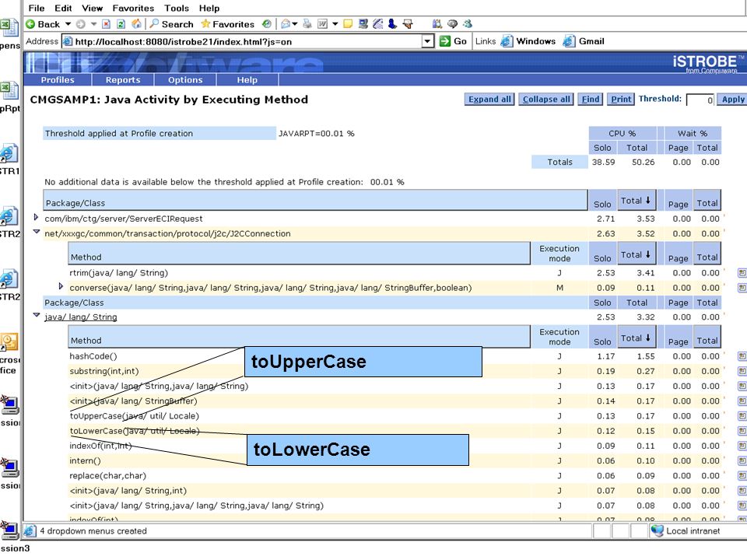
Task: Go to the Home page icon
Action: (x=136, y=24)
